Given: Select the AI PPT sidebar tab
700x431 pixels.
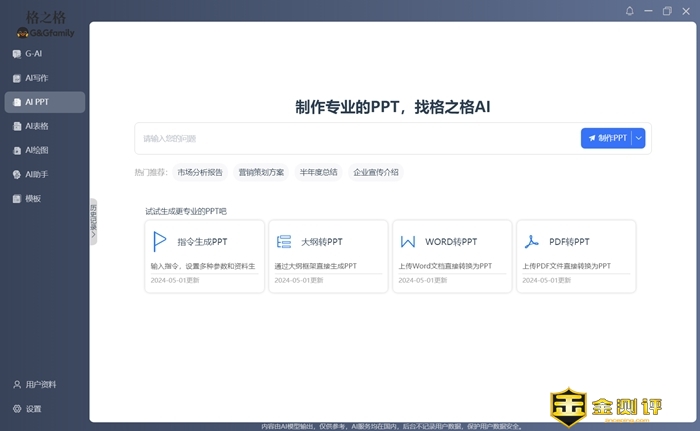Looking at the screenshot, I should pyautogui.click(x=44, y=102).
